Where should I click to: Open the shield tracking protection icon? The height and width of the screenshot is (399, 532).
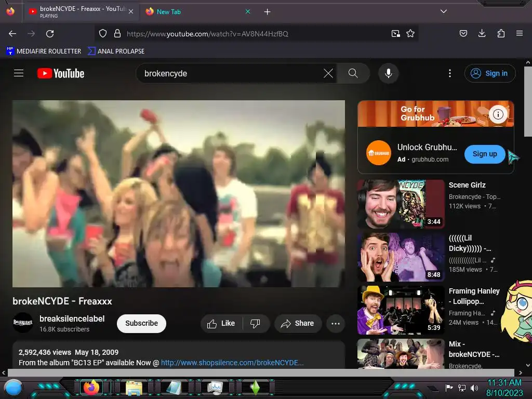click(103, 34)
